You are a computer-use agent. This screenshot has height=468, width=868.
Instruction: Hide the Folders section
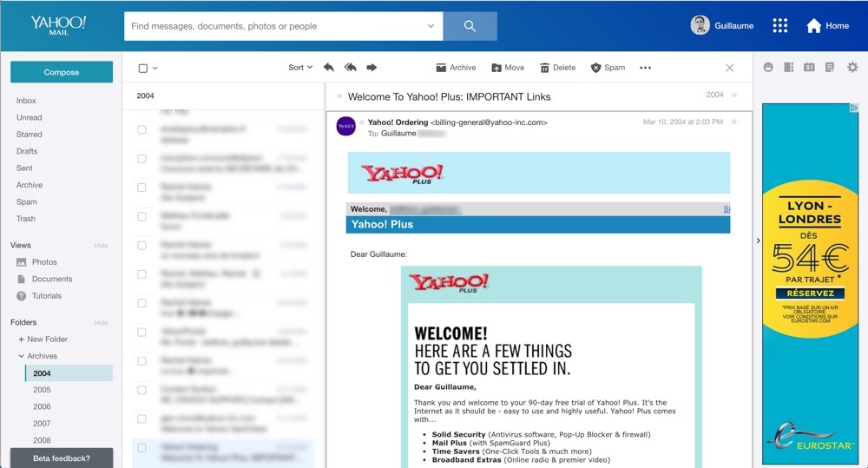click(101, 322)
